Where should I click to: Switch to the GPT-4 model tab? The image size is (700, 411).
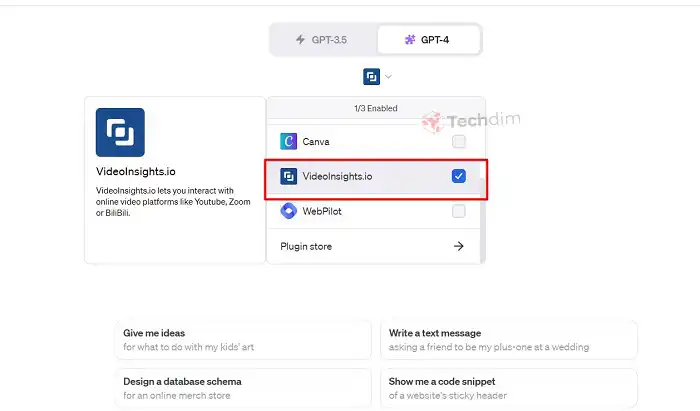point(429,40)
